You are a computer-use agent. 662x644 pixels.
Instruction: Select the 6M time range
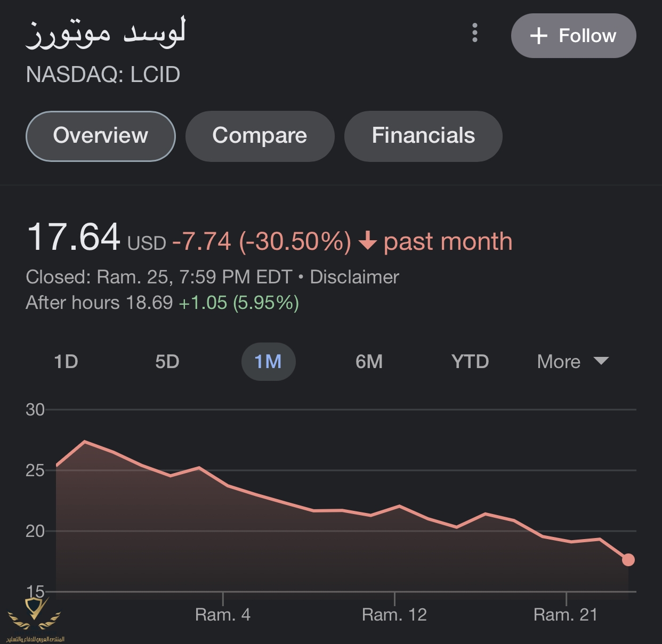(x=369, y=362)
